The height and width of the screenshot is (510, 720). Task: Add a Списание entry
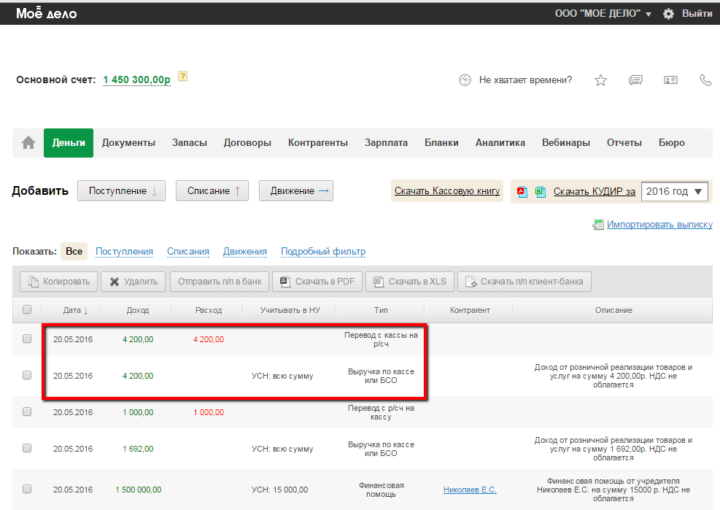click(212, 191)
